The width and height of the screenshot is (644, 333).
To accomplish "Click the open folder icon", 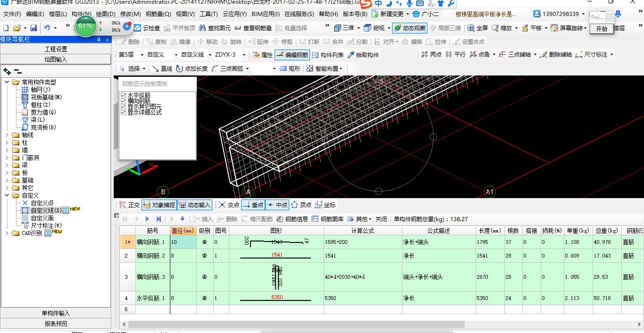I will 17,28.
